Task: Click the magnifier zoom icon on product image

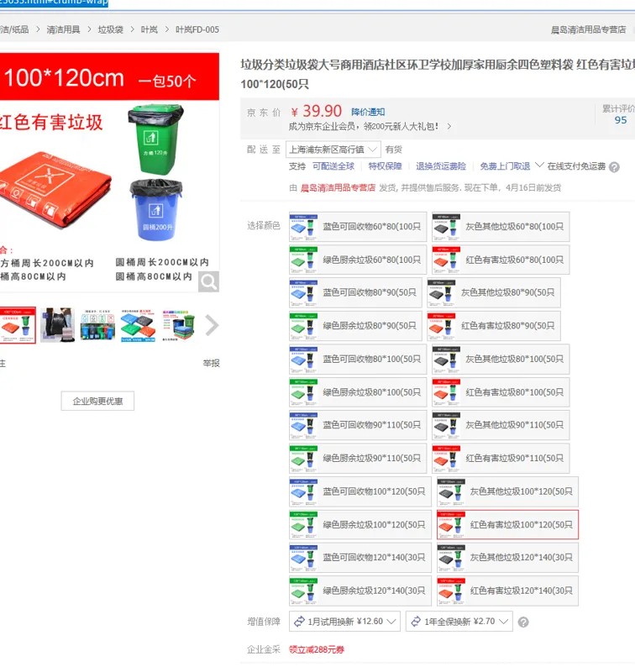Action: point(208,281)
